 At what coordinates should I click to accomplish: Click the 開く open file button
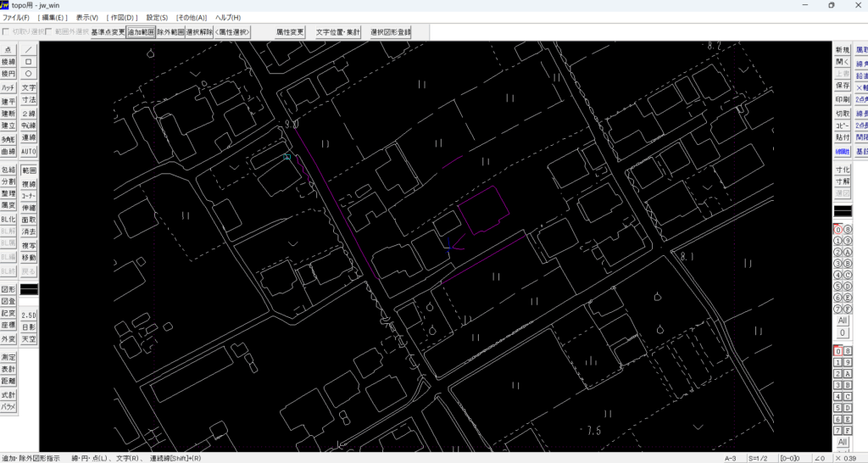click(x=843, y=61)
